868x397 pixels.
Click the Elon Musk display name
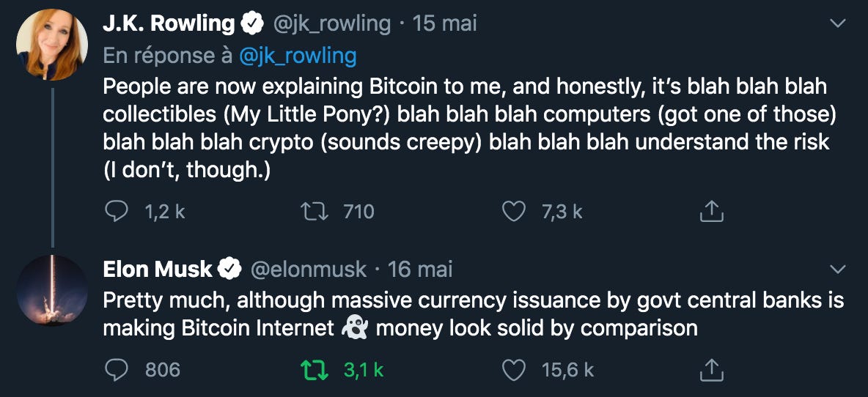[157, 270]
